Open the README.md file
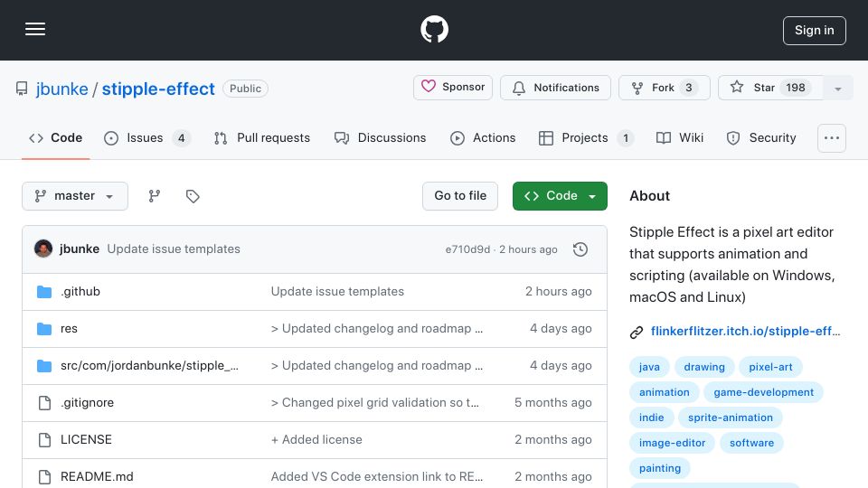 [97, 476]
